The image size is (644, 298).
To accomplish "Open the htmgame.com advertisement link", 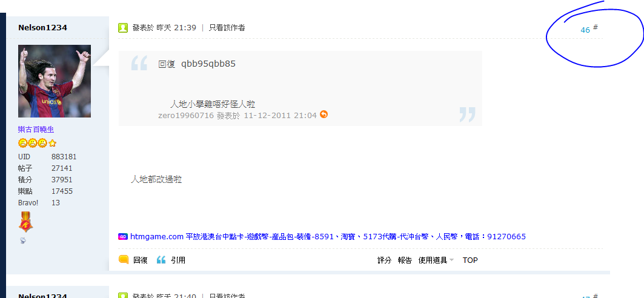I will point(328,236).
